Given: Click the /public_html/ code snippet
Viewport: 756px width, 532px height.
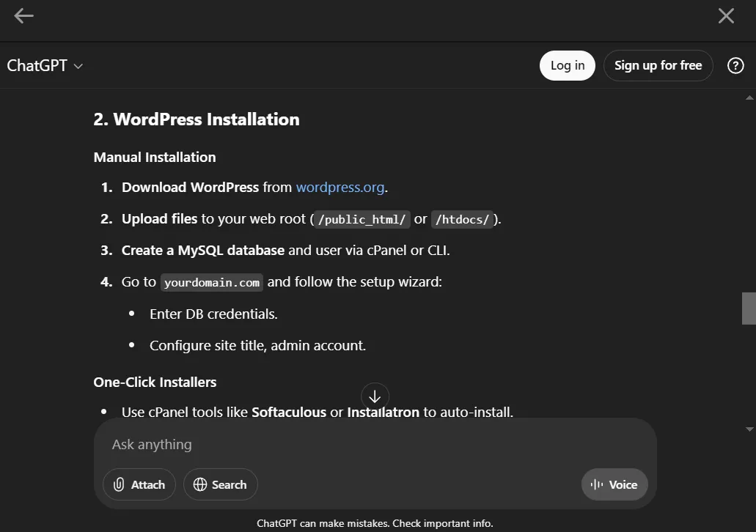Looking at the screenshot, I should (362, 220).
